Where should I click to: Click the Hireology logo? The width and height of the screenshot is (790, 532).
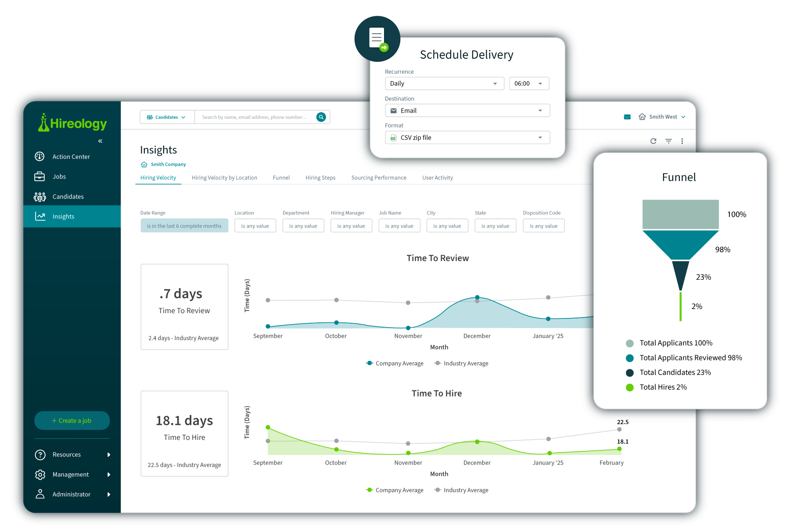(x=72, y=123)
